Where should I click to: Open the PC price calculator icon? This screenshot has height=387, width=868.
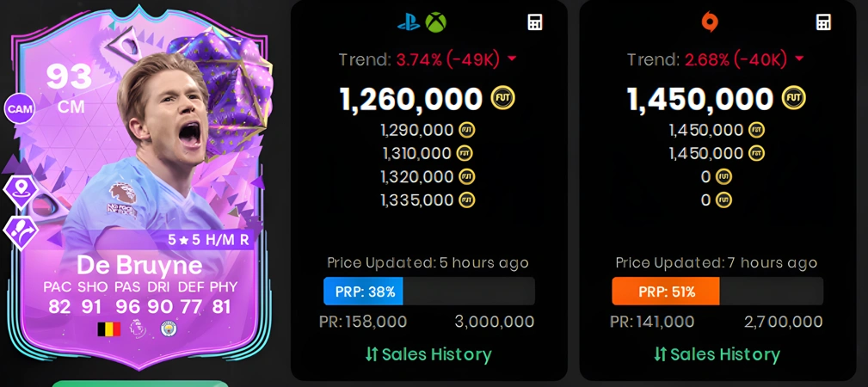pyautogui.click(x=823, y=22)
